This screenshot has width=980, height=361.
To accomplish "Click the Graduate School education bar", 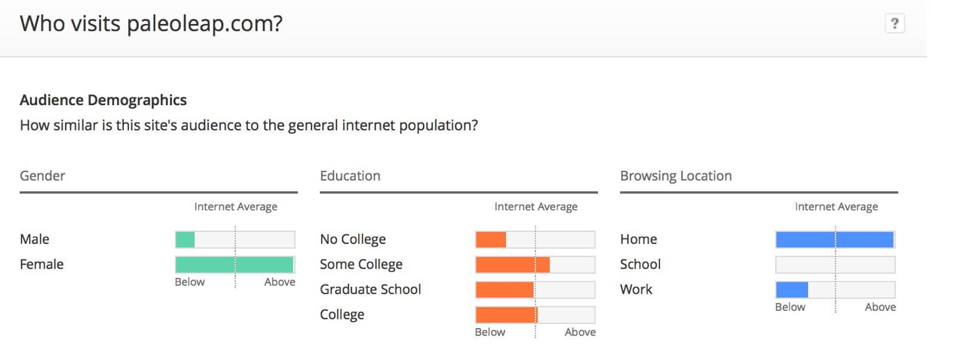I will coord(535,290).
